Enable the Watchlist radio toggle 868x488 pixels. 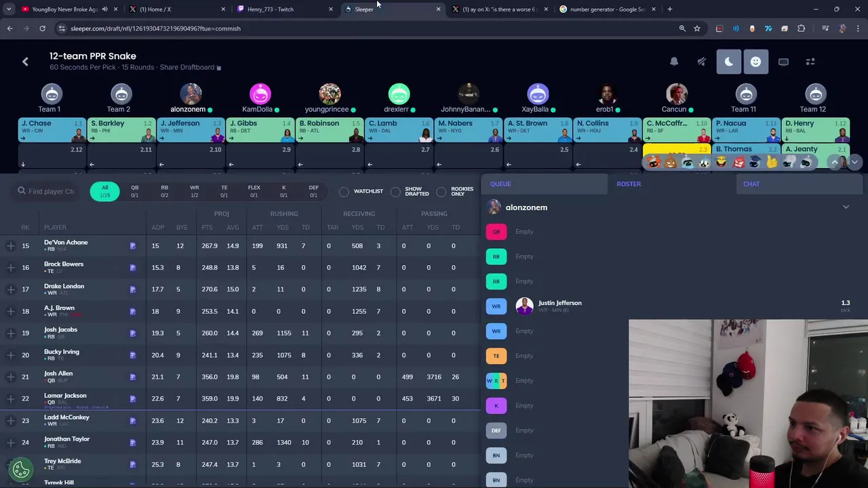click(x=344, y=192)
